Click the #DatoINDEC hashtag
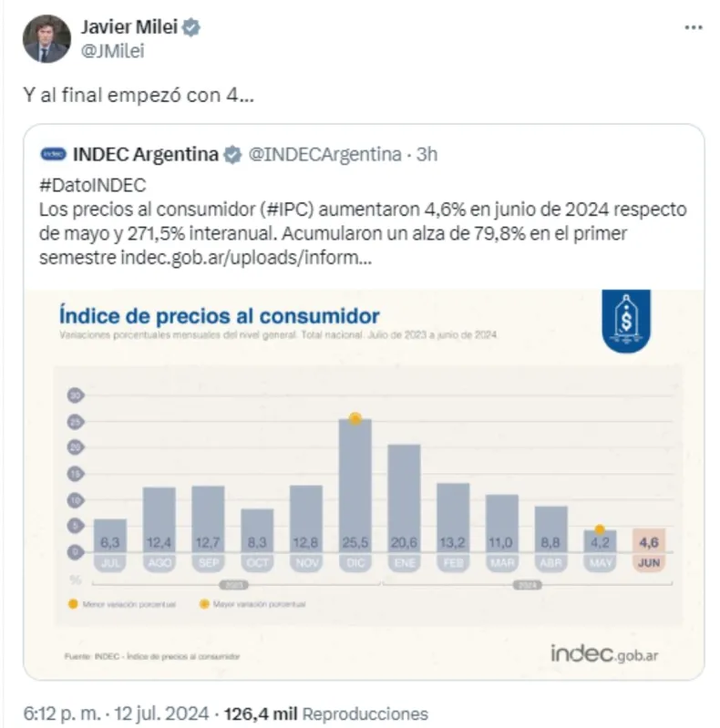Viewport: 720px width, 728px height. point(94,185)
